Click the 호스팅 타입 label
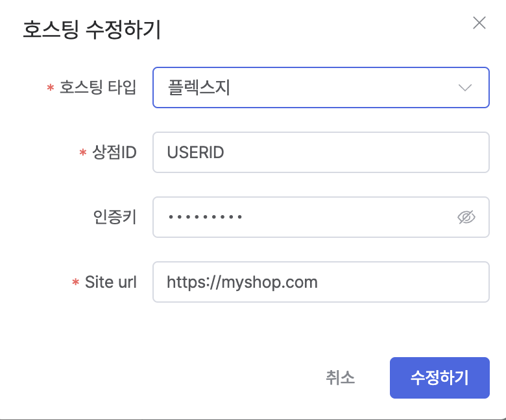This screenshot has height=420, width=506. click(x=98, y=87)
